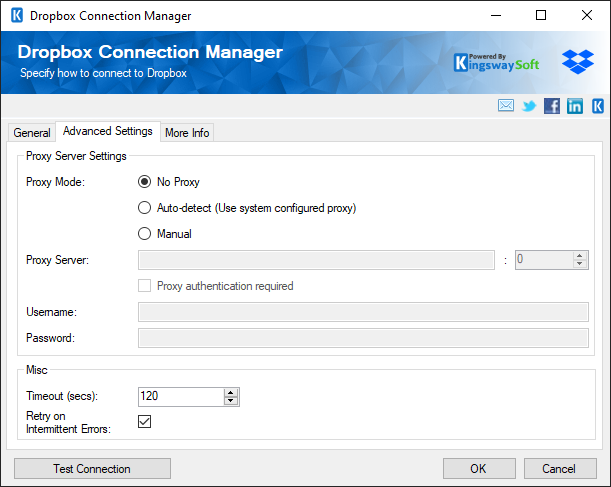The height and width of the screenshot is (487, 611).
Task: Decrease the proxy port with down arrow
Action: click(x=579, y=264)
